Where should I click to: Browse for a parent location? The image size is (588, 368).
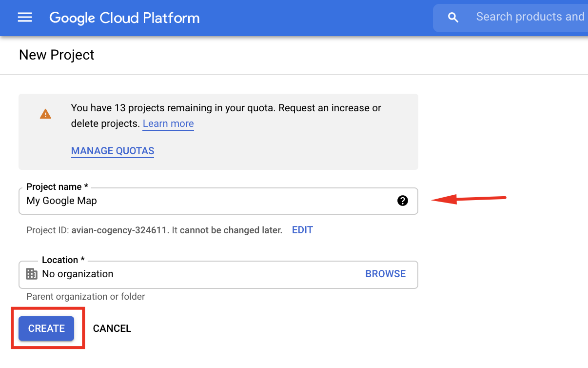click(x=385, y=274)
